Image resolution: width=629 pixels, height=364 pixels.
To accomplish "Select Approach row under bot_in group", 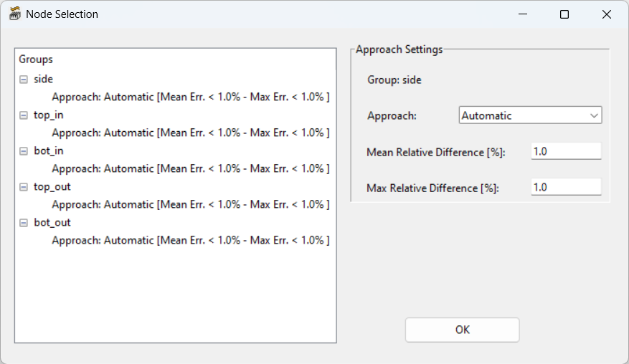I will (x=191, y=169).
